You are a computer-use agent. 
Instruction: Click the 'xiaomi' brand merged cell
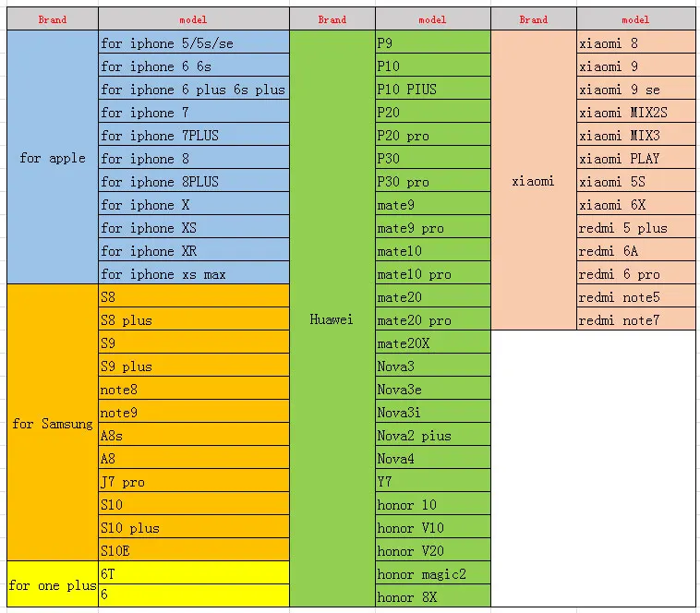point(534,180)
